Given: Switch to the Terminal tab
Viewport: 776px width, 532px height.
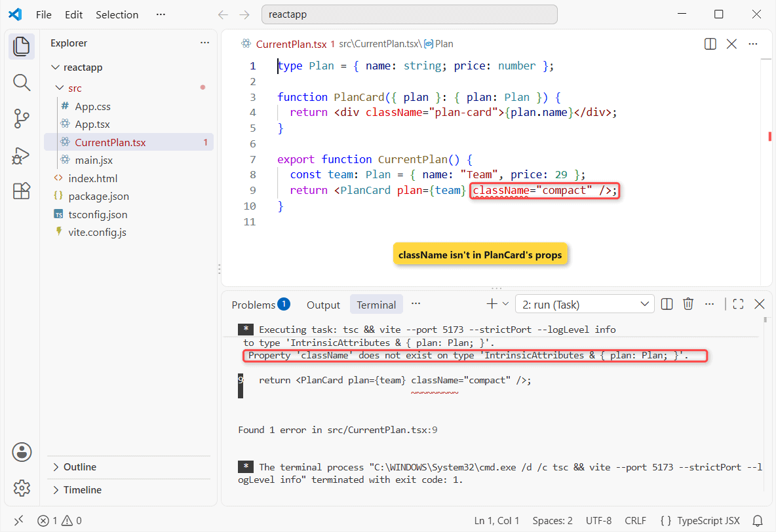Looking at the screenshot, I should (376, 305).
